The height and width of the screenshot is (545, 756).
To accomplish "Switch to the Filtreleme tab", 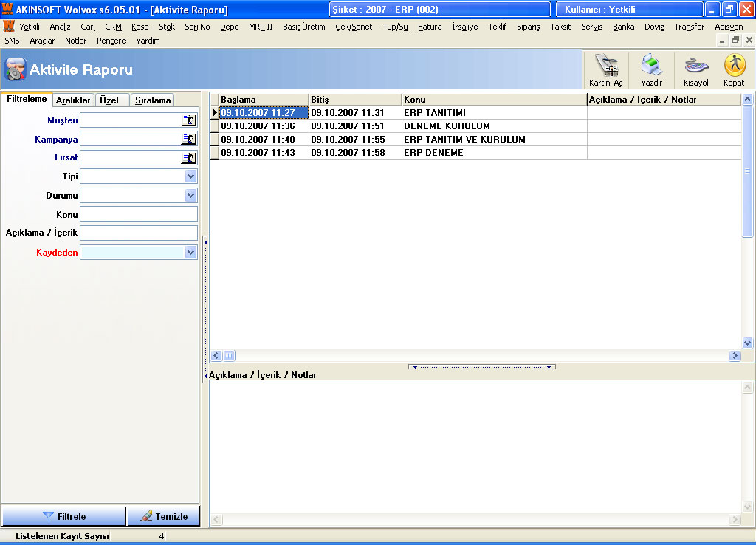I will coord(27,99).
